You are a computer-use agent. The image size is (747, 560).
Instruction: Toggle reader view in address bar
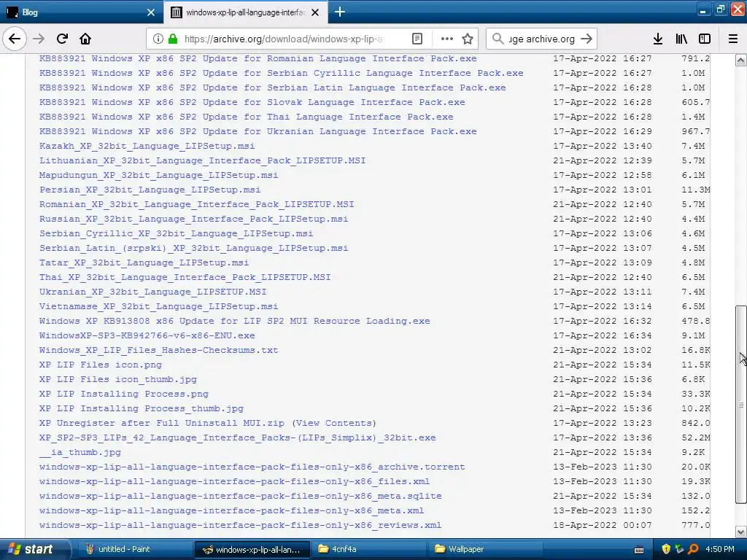pos(417,39)
